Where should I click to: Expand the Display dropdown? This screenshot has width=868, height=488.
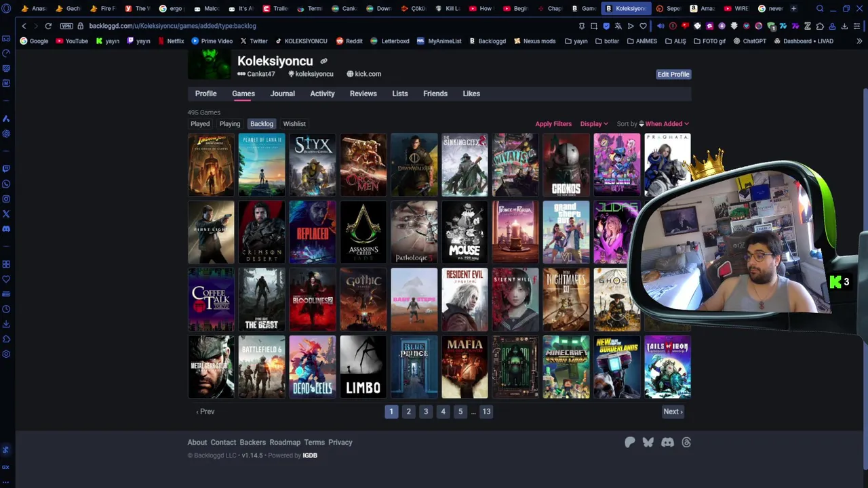(594, 124)
